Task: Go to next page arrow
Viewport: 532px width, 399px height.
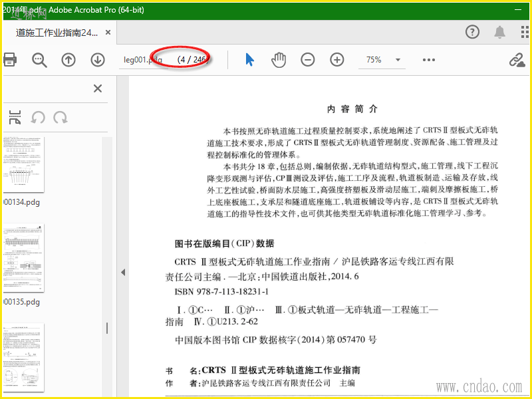Action: 97,60
